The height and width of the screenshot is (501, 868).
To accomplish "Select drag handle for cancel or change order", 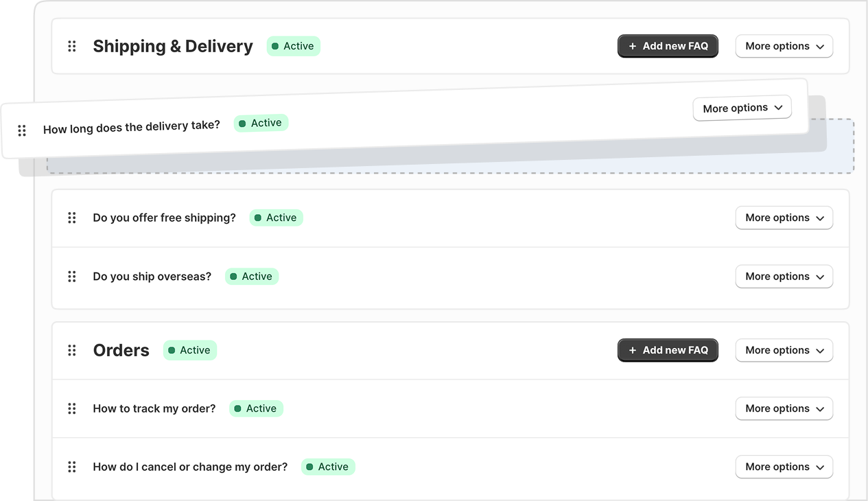I will coord(71,467).
